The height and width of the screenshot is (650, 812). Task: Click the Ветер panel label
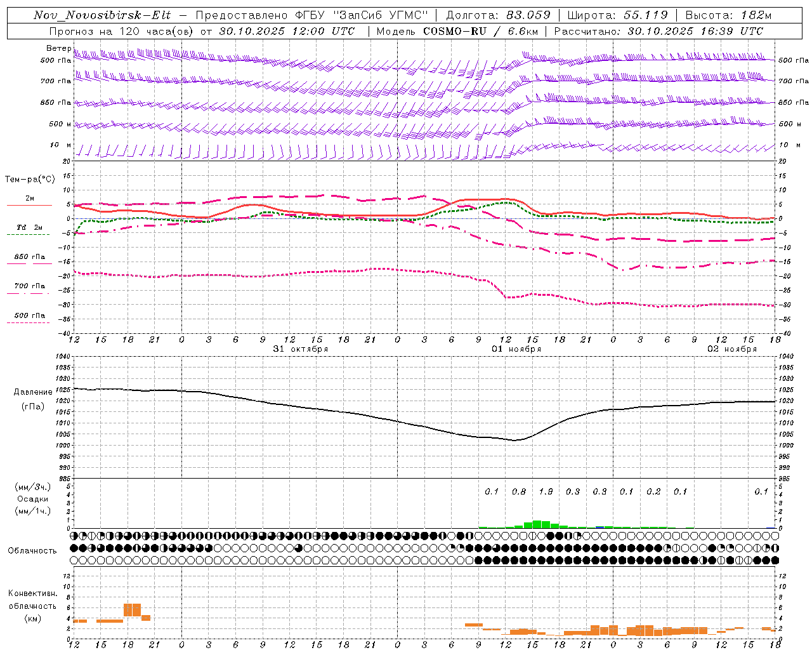[x=58, y=48]
